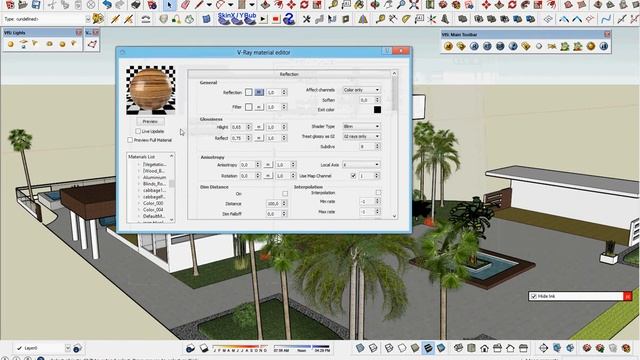The width and height of the screenshot is (640, 360).
Task: Open the Treat glossy as GI dropdown
Action: (x=361, y=136)
